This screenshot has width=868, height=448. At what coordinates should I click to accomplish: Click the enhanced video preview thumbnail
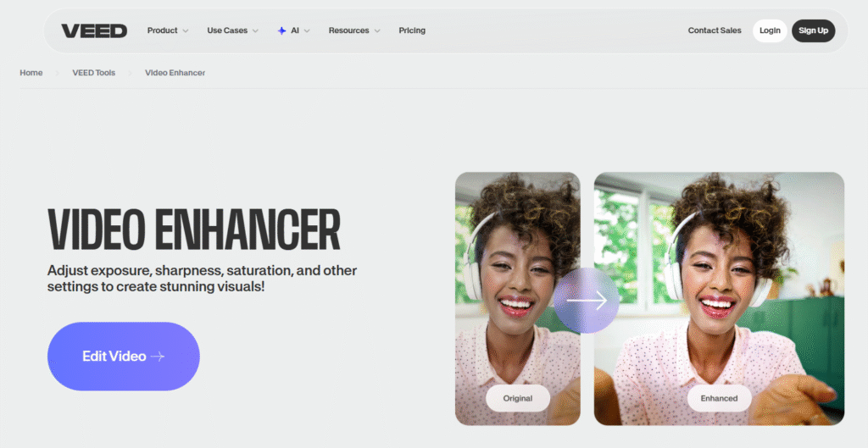pyautogui.click(x=719, y=299)
